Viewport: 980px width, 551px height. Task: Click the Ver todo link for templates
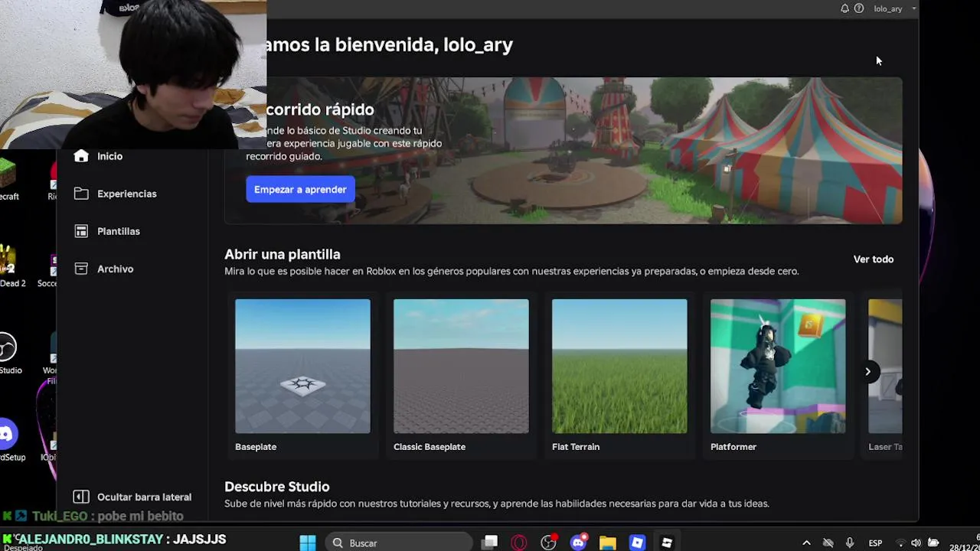pyautogui.click(x=873, y=259)
